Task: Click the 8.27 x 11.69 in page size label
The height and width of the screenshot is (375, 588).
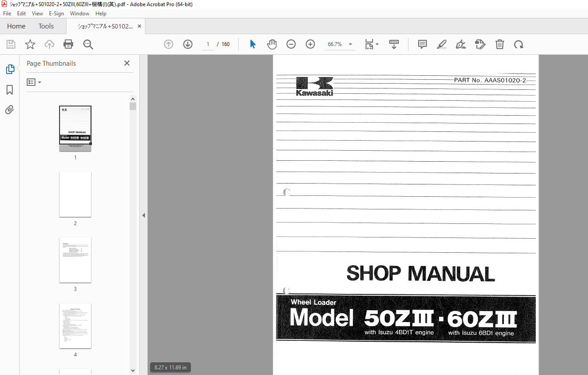Action: point(169,368)
